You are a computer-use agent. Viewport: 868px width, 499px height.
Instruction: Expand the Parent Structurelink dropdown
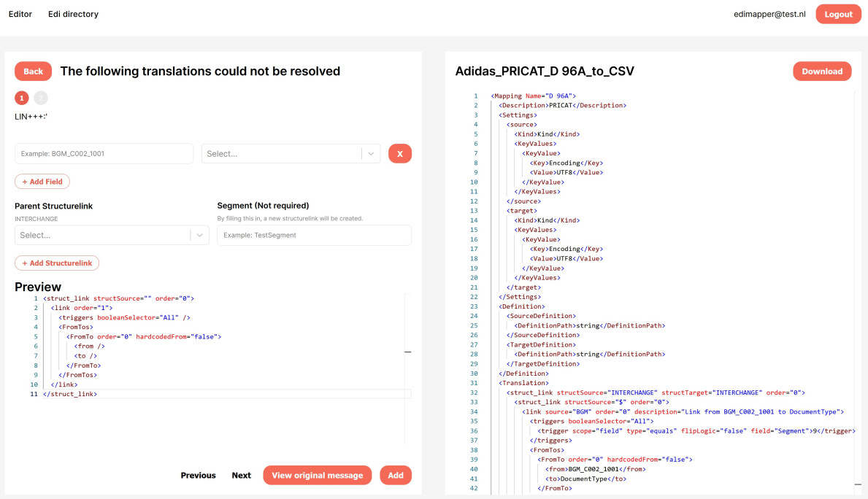pyautogui.click(x=102, y=235)
